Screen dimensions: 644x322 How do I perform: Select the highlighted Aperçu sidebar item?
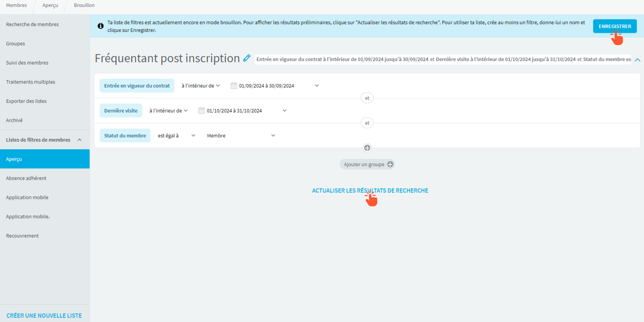tap(45, 159)
